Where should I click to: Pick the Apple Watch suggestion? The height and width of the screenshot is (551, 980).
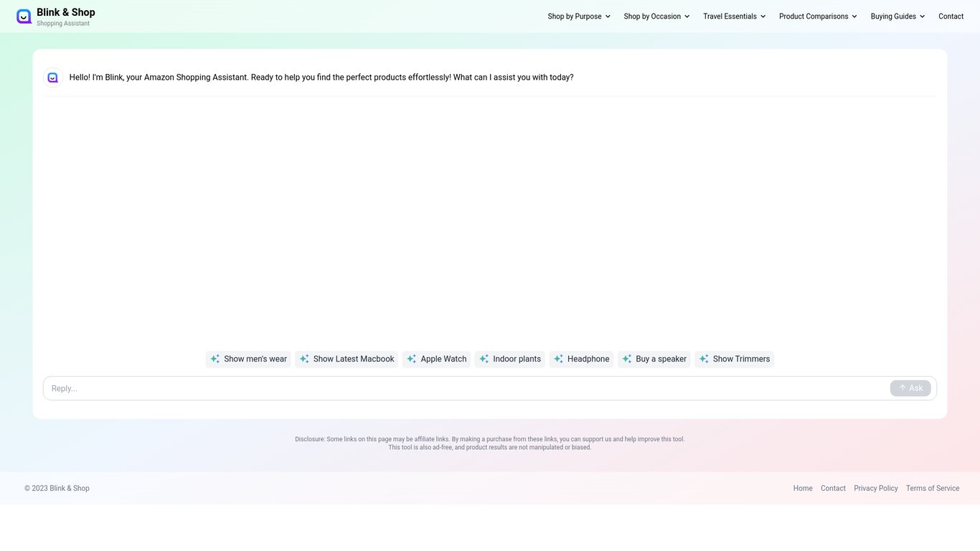[436, 359]
